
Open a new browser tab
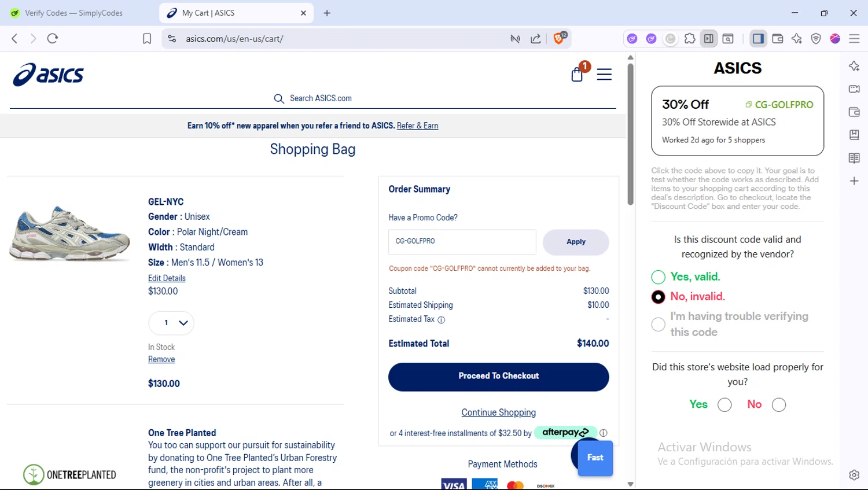tap(327, 13)
